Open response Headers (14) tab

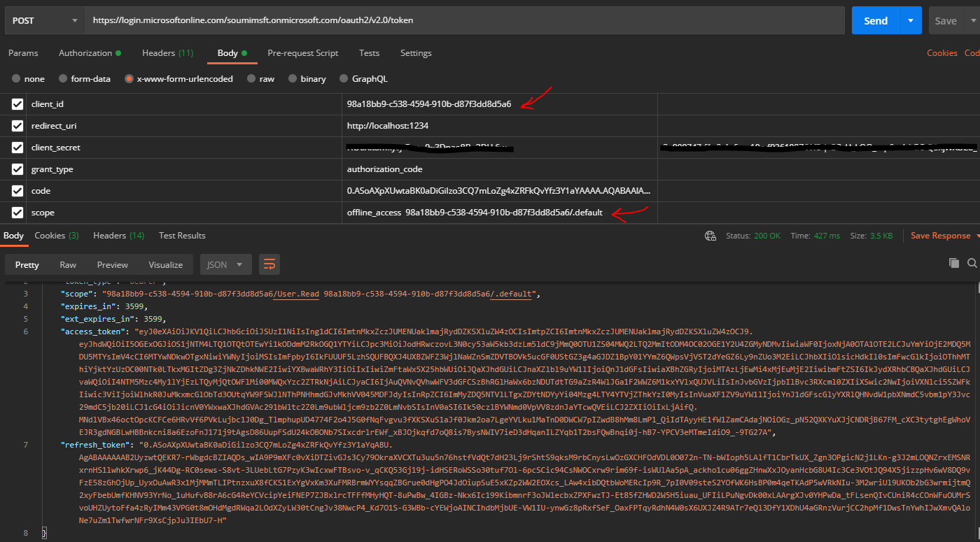click(x=119, y=236)
